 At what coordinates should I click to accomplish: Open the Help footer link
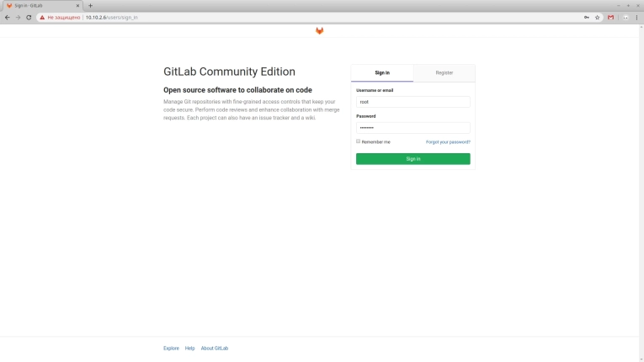click(x=189, y=348)
